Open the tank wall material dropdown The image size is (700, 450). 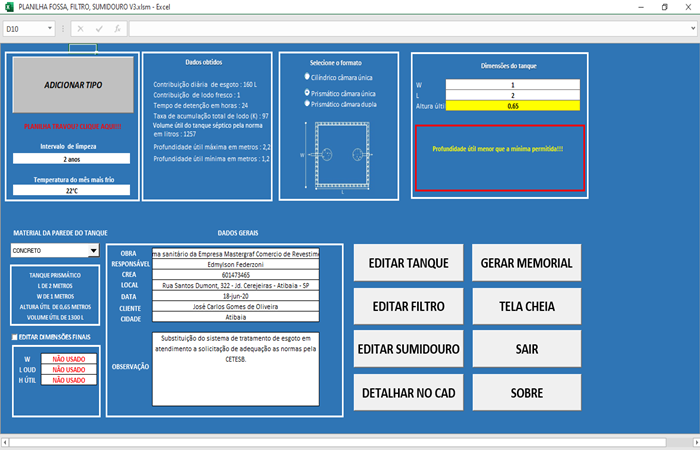pyautogui.click(x=93, y=251)
